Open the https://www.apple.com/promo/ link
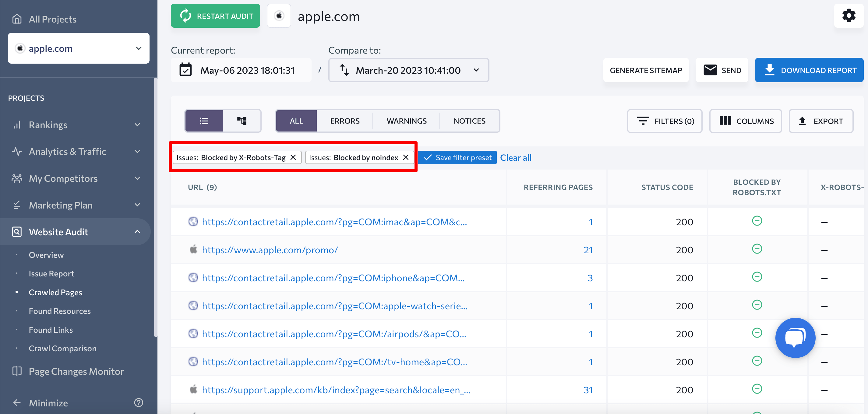Viewport: 868px width, 414px height. [x=270, y=250]
